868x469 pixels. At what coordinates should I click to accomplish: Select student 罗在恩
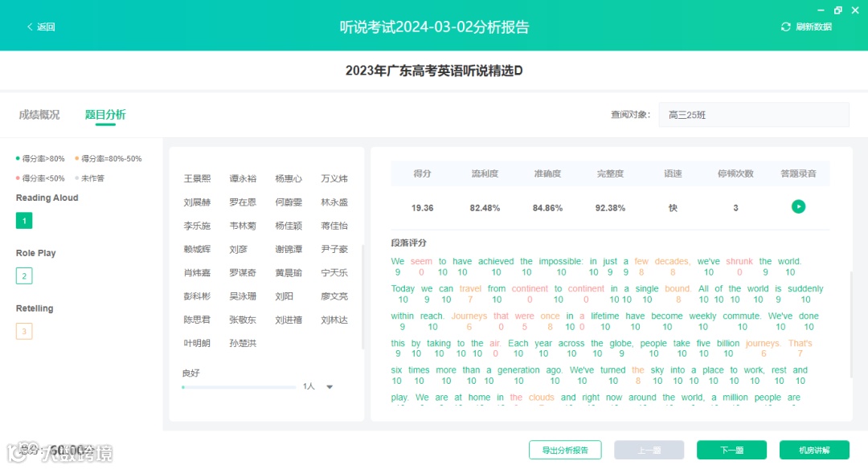(x=243, y=202)
